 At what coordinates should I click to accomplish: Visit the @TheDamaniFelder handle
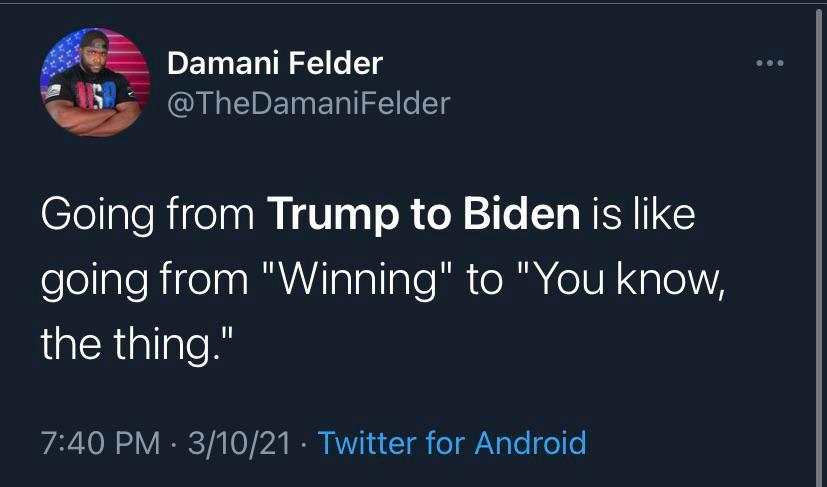point(308,102)
